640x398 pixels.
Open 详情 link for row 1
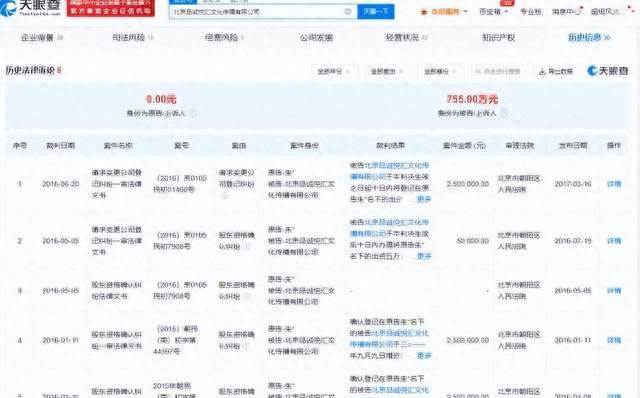(614, 184)
